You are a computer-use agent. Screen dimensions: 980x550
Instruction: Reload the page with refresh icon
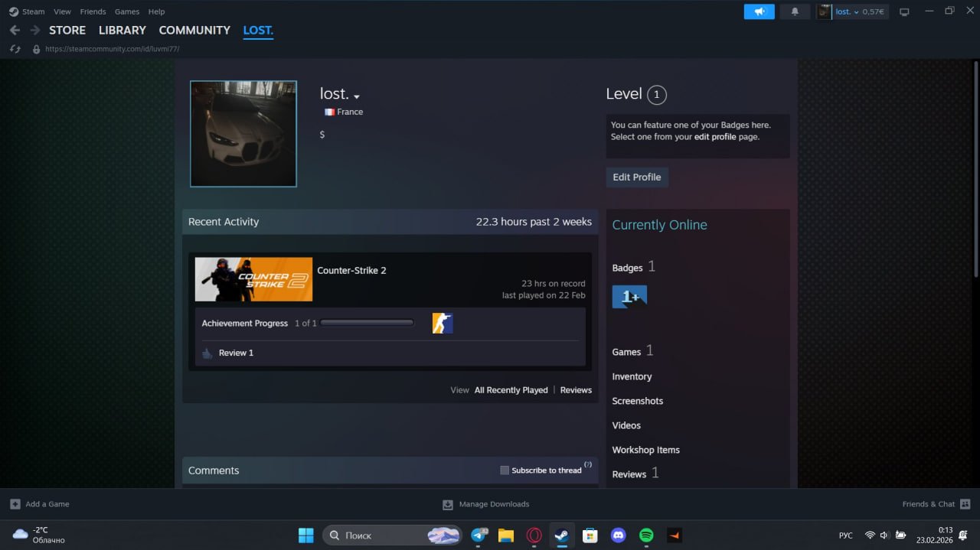pyautogui.click(x=15, y=49)
